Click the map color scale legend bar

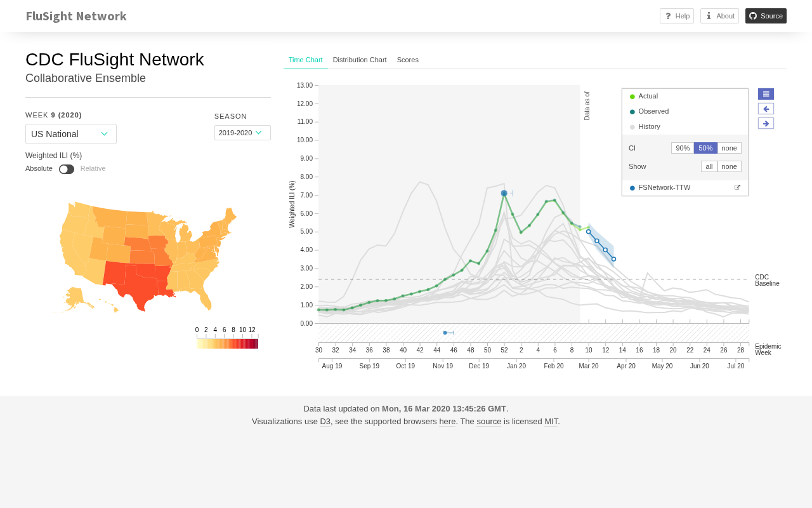tap(227, 344)
